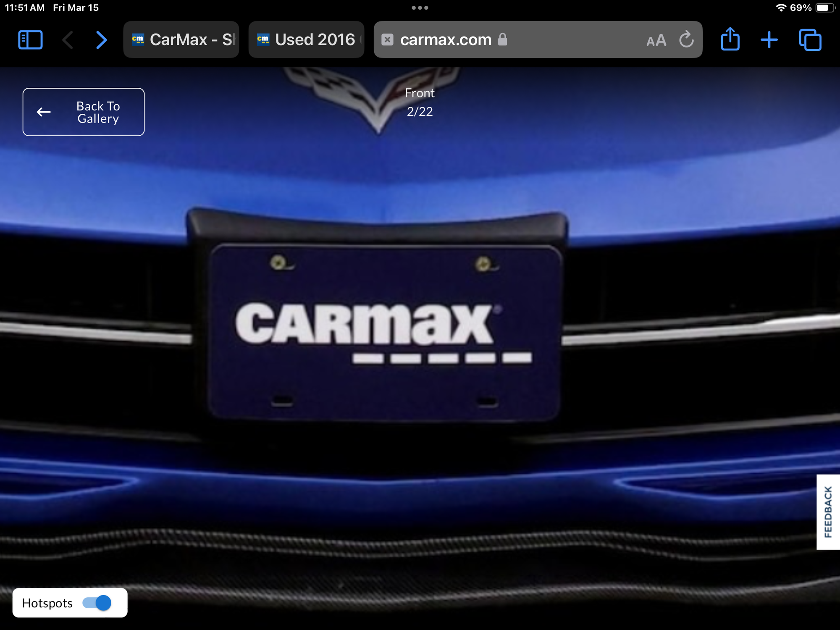Clear the address bar with the X icon
This screenshot has height=630, width=840.
point(387,39)
